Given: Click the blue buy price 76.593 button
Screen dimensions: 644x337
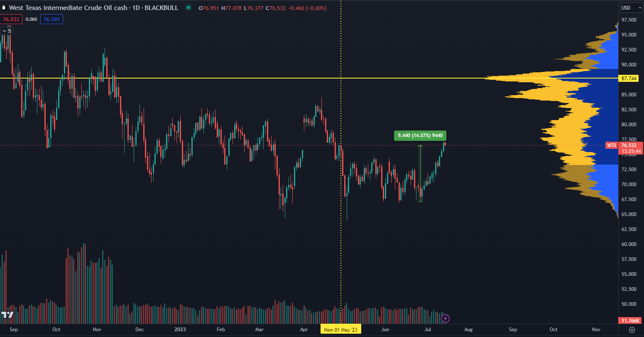Looking at the screenshot, I should coord(51,19).
